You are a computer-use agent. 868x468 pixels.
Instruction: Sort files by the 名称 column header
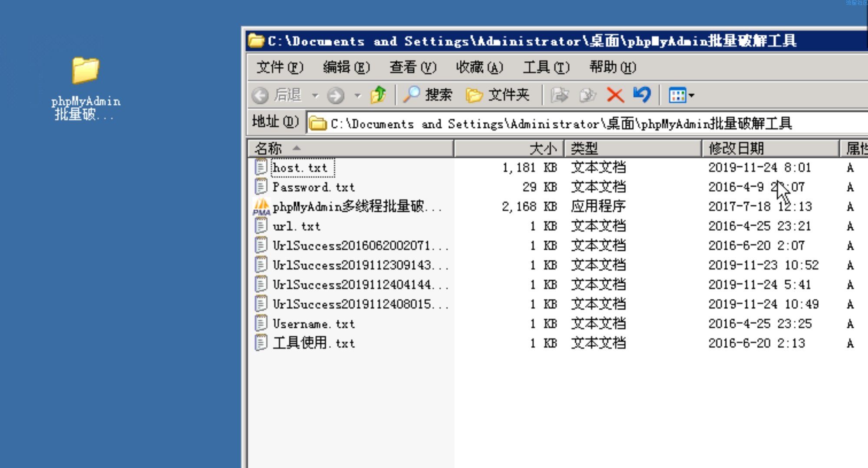pos(351,149)
